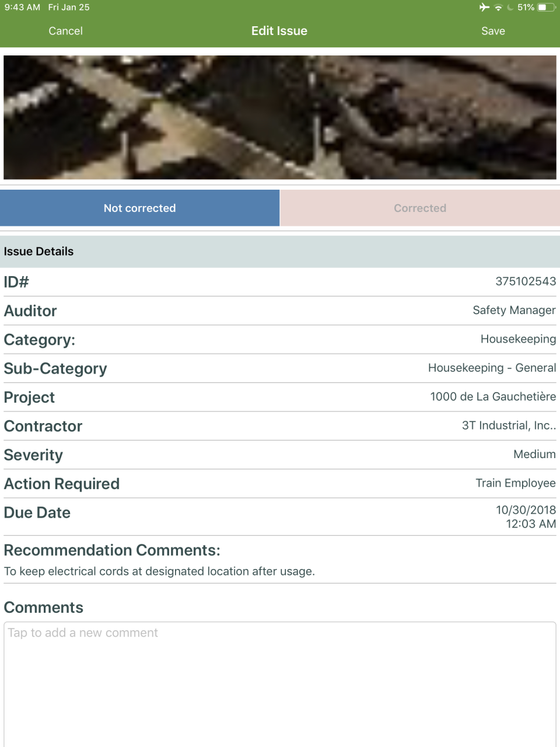Image resolution: width=560 pixels, height=747 pixels.
Task: Tap the Wi-Fi icon in the status bar
Action: coord(499,8)
